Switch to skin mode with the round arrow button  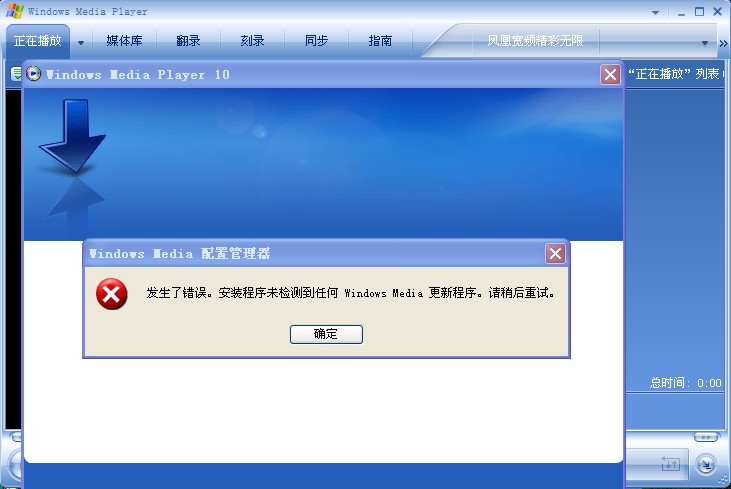tap(706, 464)
